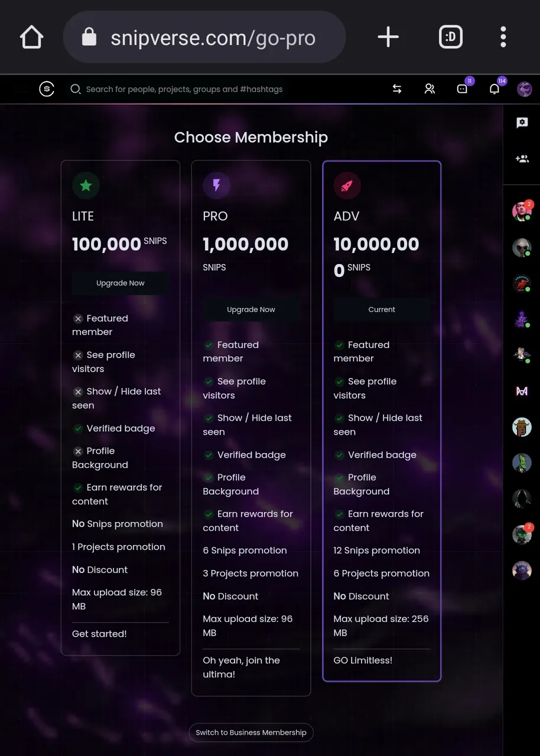This screenshot has width=540, height=756.
Task: Open the swap arrows icon in header
Action: [x=397, y=89]
